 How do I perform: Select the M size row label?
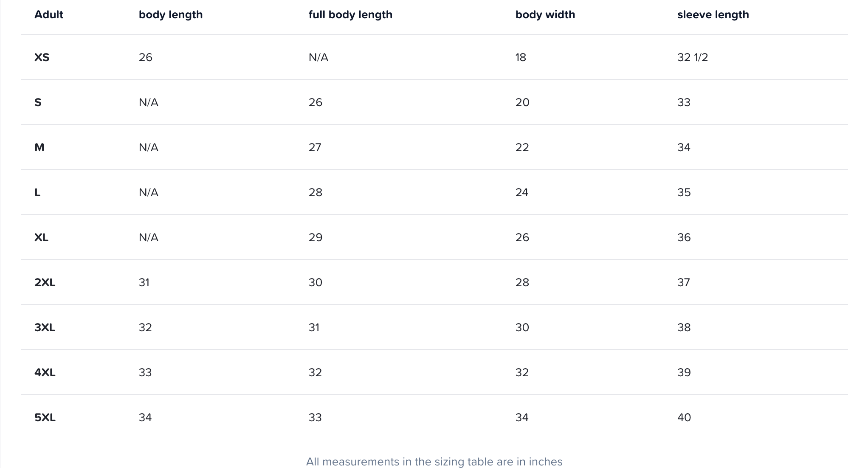[x=39, y=147]
